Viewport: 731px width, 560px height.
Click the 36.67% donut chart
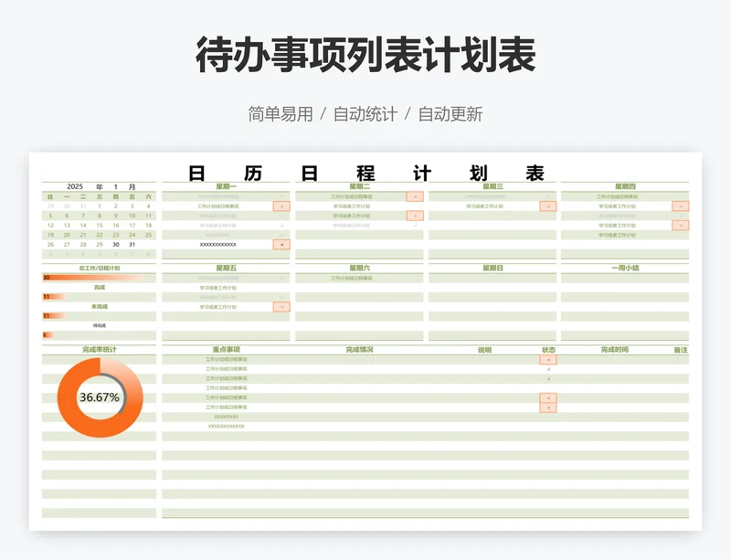click(100, 397)
